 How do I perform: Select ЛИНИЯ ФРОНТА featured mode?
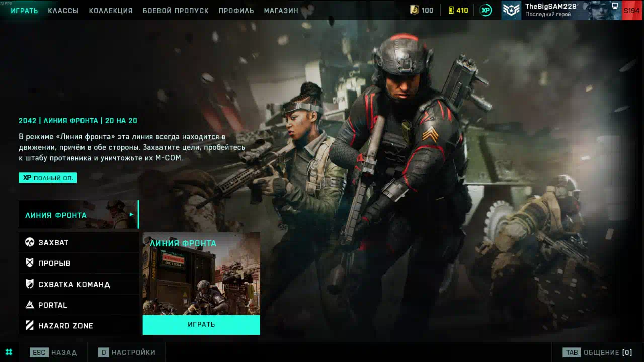tap(78, 215)
